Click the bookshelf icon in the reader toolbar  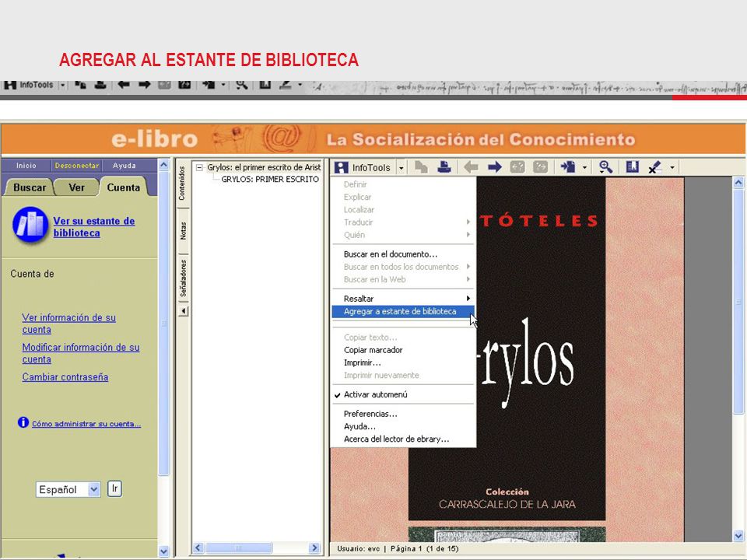(x=632, y=167)
